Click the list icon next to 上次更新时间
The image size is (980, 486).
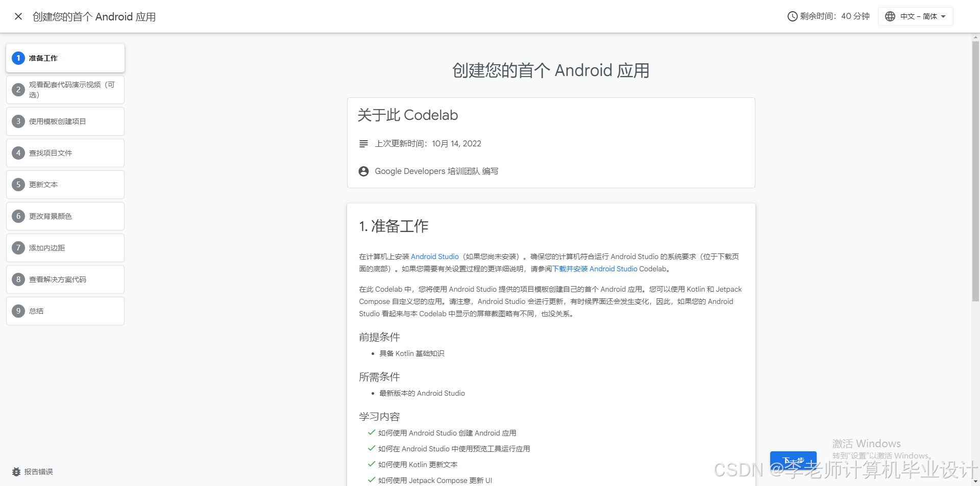[363, 143]
